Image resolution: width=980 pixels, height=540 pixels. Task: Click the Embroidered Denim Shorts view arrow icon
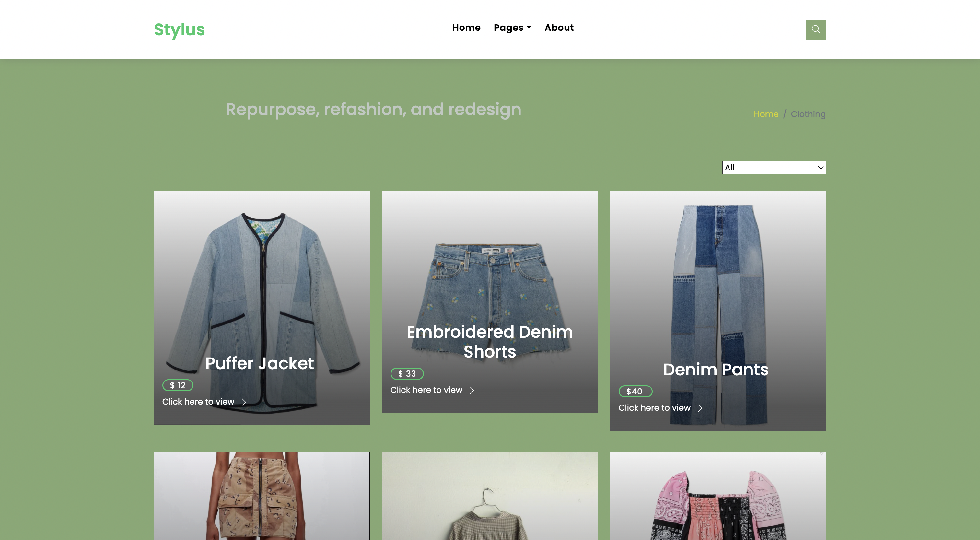point(472,391)
